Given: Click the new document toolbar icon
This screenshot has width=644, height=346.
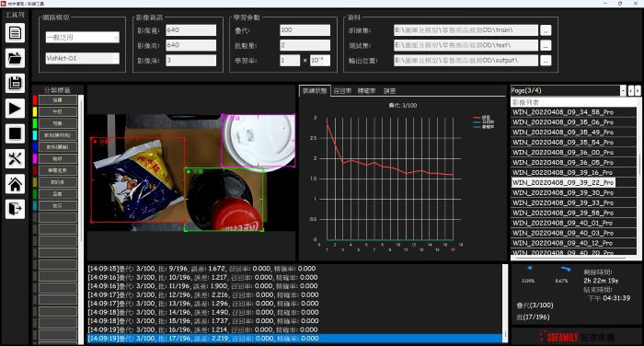Looking at the screenshot, I should [15, 33].
